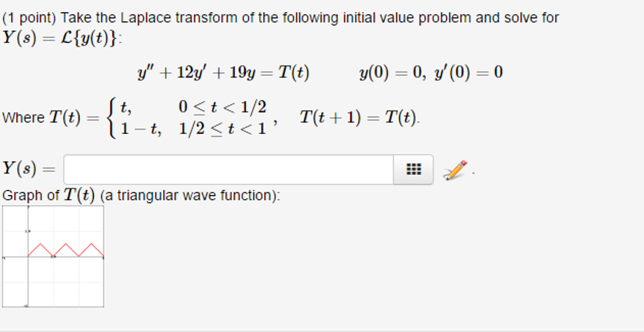This screenshot has width=644, height=332.
Task: Click the (1 point) problem heading
Action: [31, 17]
